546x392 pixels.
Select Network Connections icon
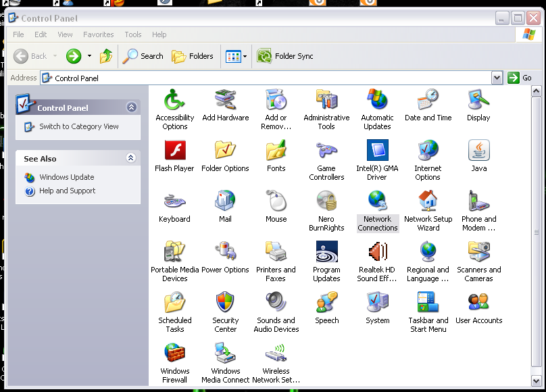coord(378,201)
